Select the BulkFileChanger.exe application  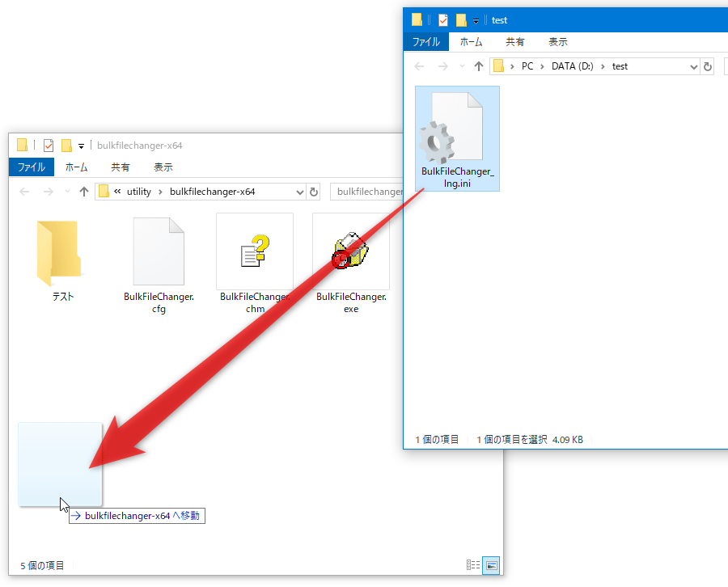tap(351, 264)
